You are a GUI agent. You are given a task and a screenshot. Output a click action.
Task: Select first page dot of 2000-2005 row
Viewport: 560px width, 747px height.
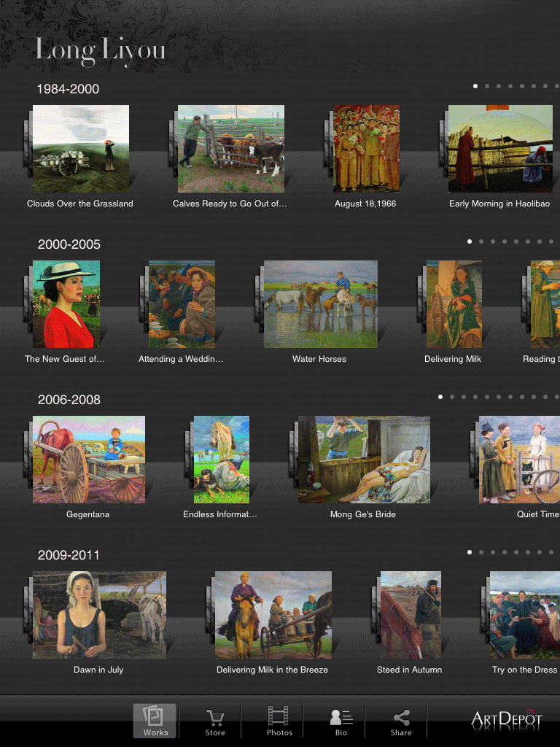point(470,241)
